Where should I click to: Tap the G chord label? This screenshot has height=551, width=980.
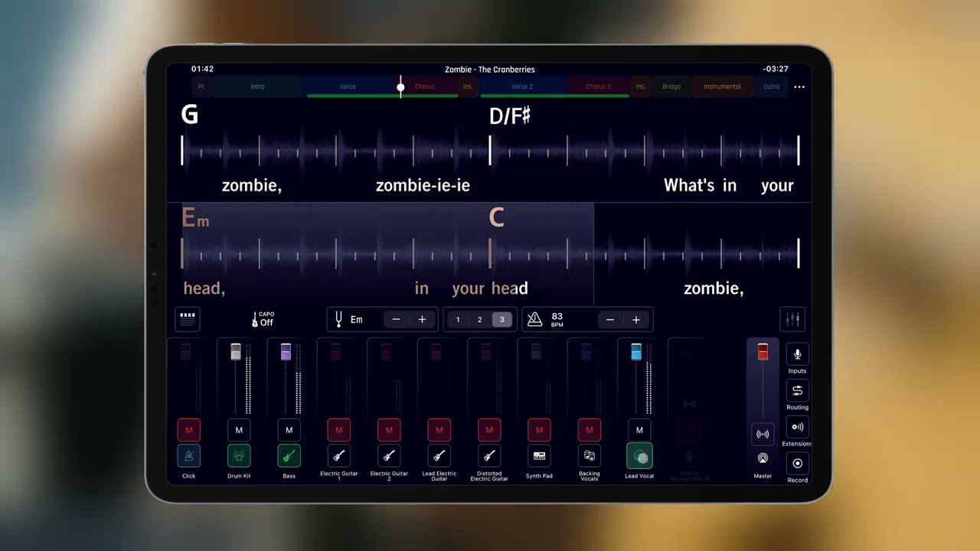tap(189, 115)
